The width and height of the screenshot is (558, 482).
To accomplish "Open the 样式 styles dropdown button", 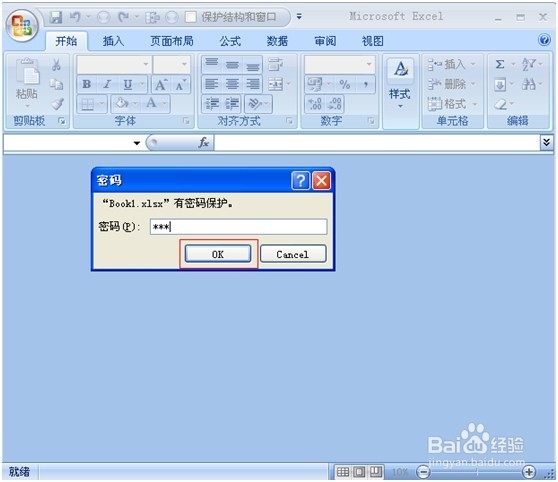I will 400,85.
